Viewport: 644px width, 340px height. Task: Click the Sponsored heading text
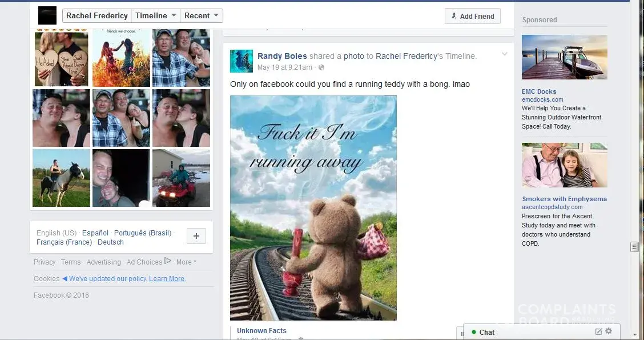pos(540,20)
